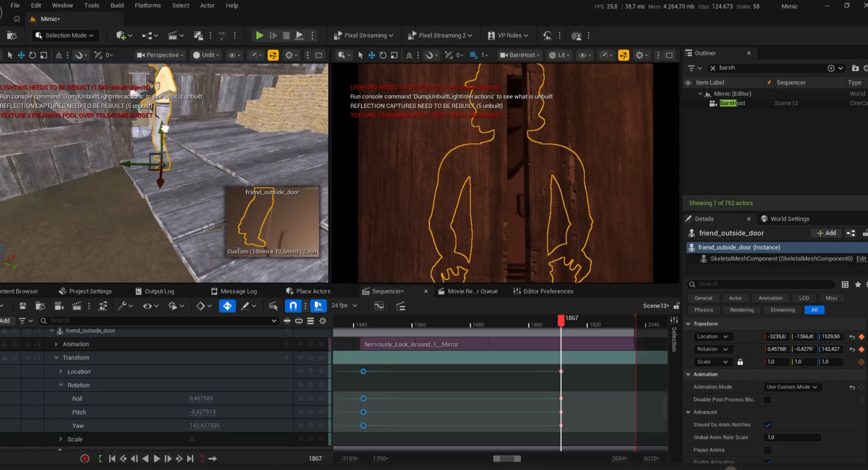Open the VP Roles button menu

click(x=508, y=36)
